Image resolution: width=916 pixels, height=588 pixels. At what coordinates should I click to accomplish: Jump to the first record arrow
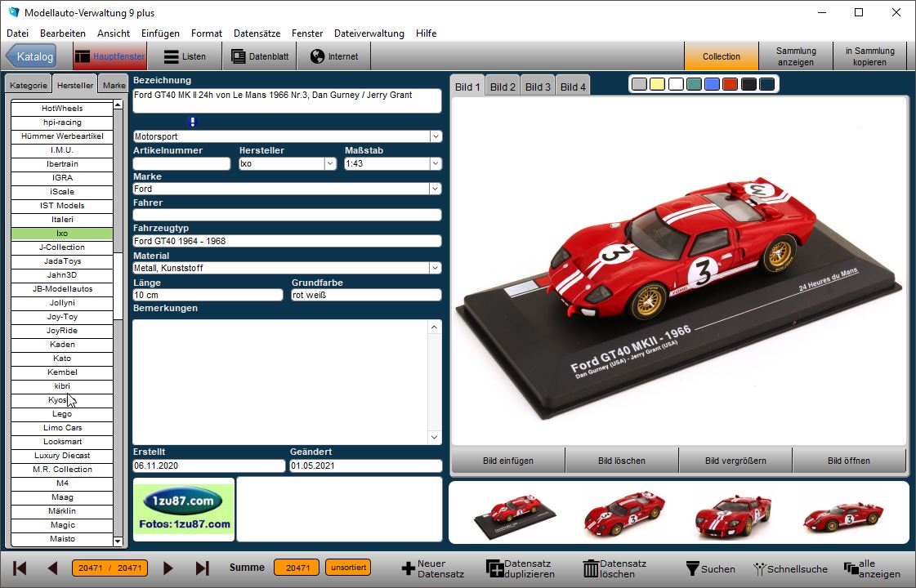tap(20, 568)
